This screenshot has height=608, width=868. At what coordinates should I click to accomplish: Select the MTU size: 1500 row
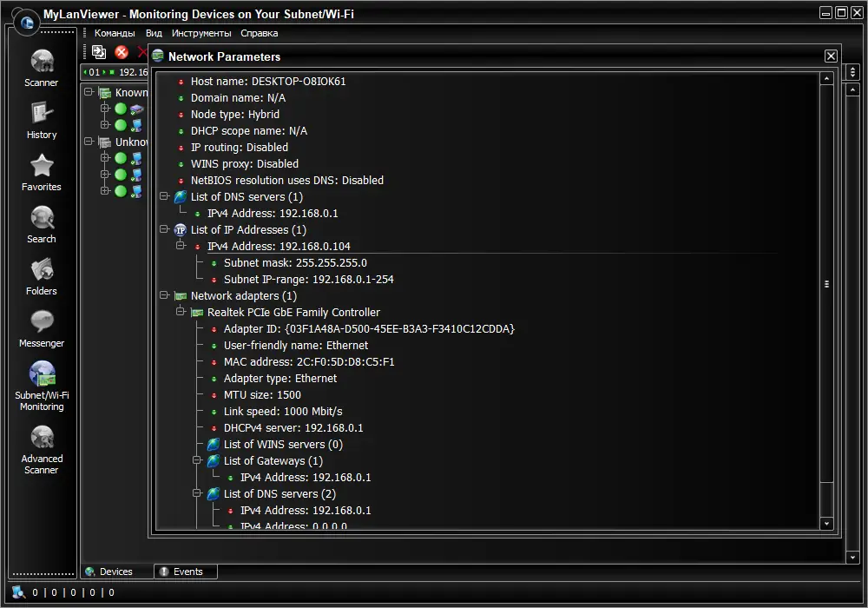(x=262, y=395)
